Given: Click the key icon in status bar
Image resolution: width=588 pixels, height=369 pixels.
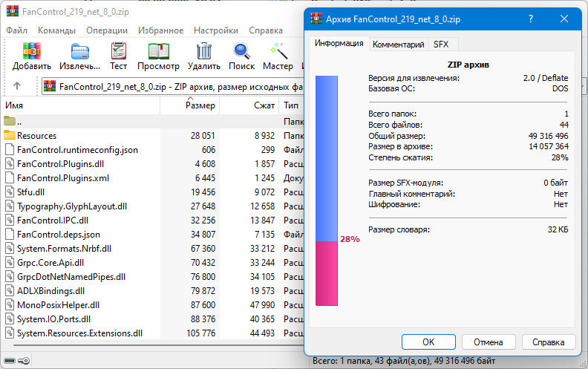Looking at the screenshot, I should (x=24, y=361).
